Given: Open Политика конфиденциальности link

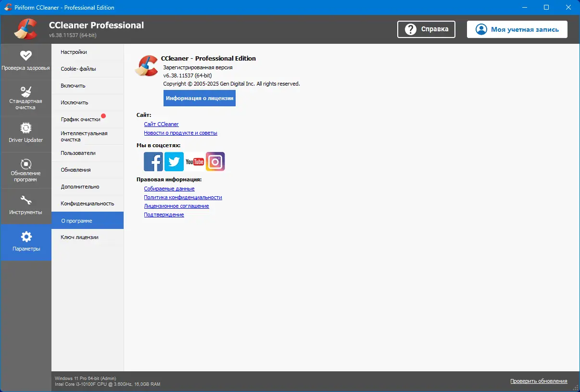Looking at the screenshot, I should tap(183, 197).
